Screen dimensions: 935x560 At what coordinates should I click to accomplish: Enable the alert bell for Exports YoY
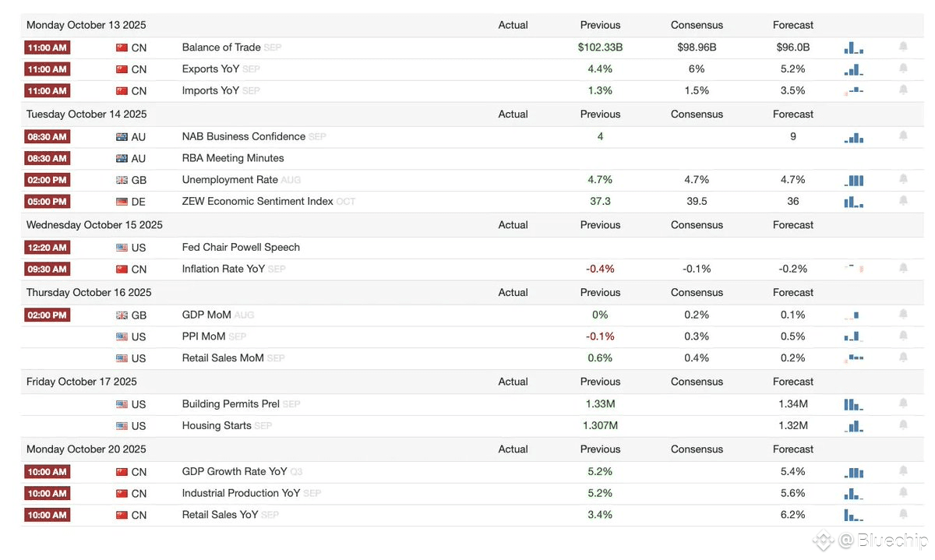click(903, 69)
